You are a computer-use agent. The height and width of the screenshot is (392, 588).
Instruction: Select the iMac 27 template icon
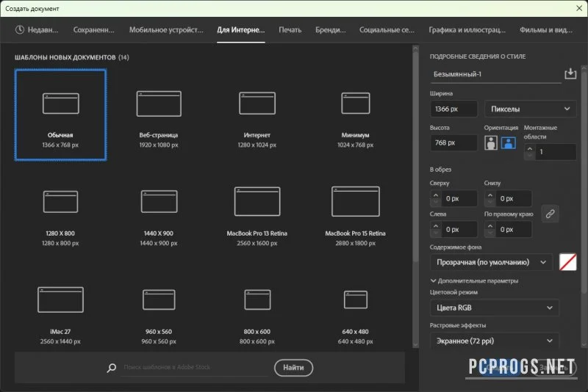60,300
